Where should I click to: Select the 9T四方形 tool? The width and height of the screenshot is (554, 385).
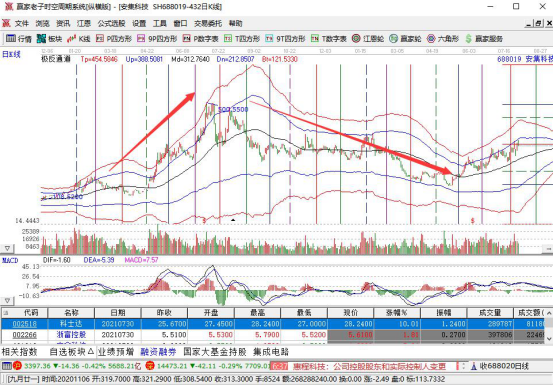coord(285,38)
